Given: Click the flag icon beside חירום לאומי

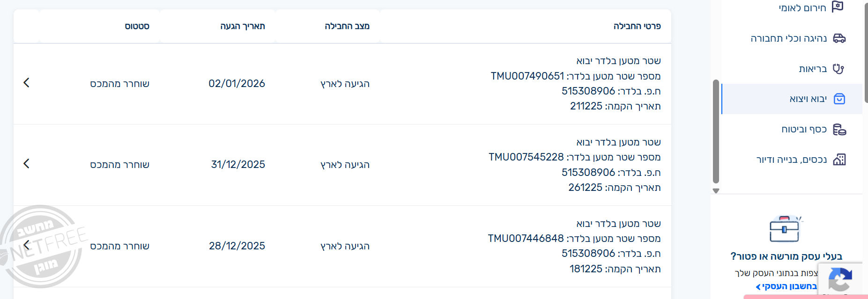Looking at the screenshot, I should tap(838, 7).
